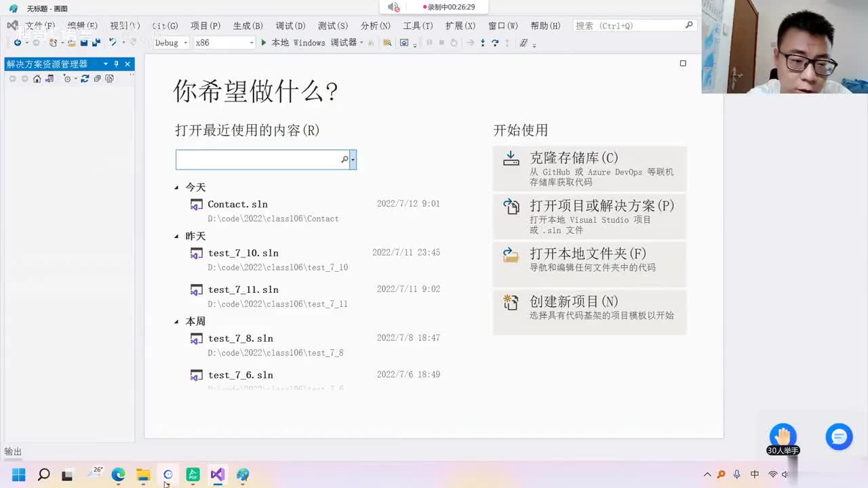Open the Git(G) menu

165,26
